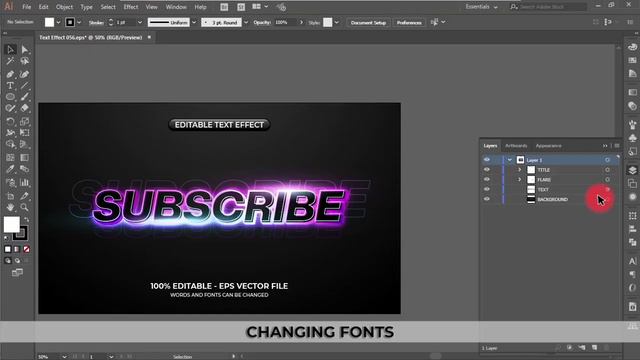Select the Pen tool

pos(10,74)
